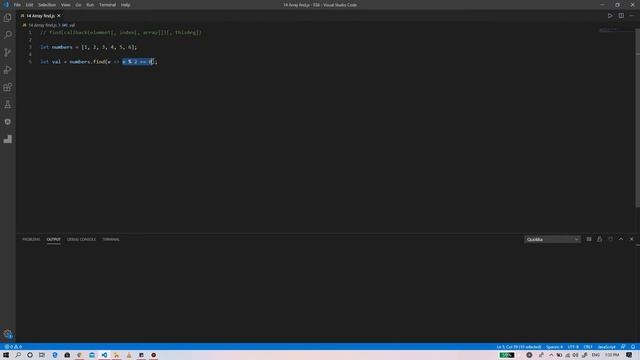Screen dimensions: 640x360
Task: Close the bottom panel
Action: pos(631,239)
